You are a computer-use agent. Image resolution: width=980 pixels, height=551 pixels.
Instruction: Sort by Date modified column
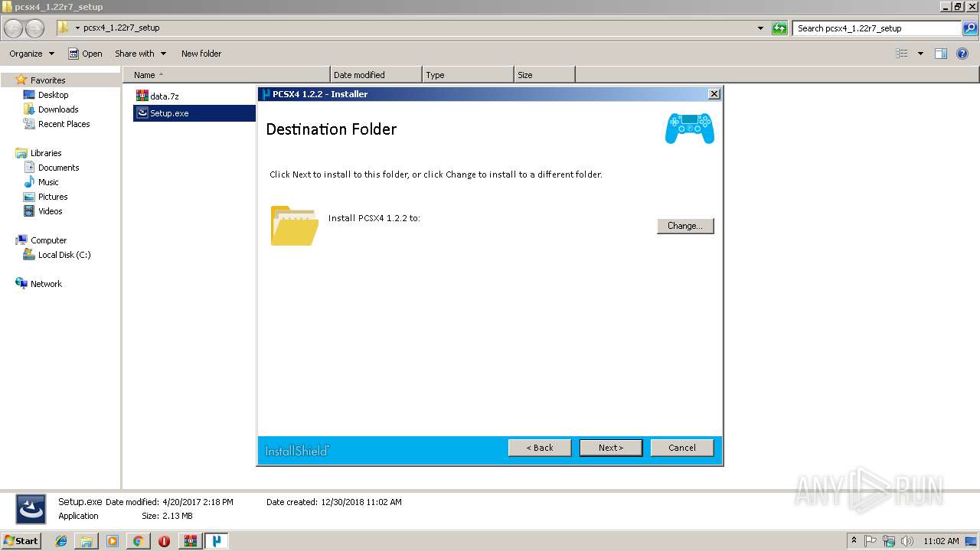[x=376, y=75]
